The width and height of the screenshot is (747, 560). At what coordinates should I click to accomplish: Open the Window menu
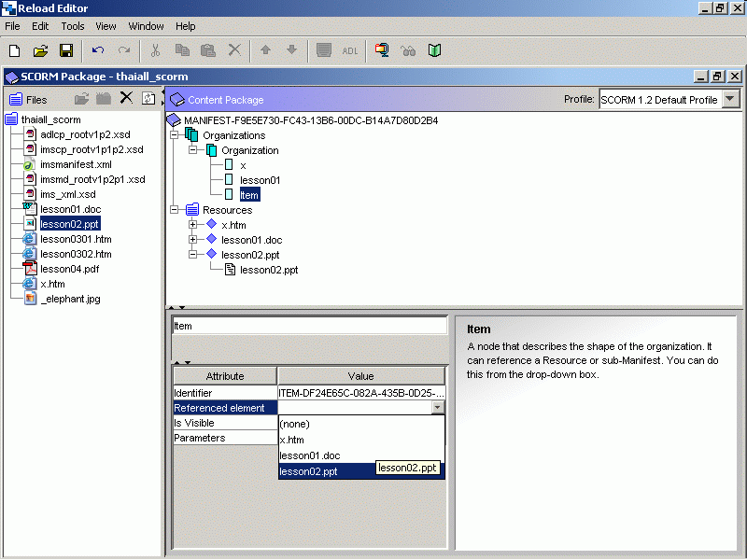click(x=146, y=26)
